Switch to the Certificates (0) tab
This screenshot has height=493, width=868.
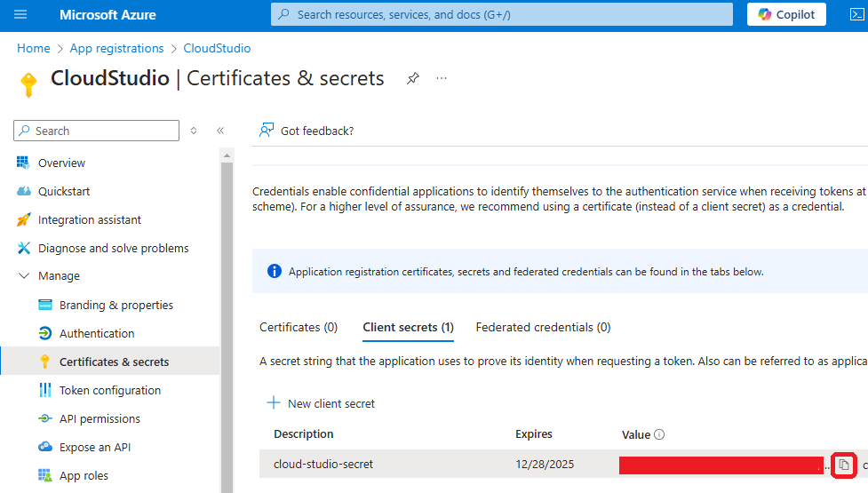tap(299, 327)
